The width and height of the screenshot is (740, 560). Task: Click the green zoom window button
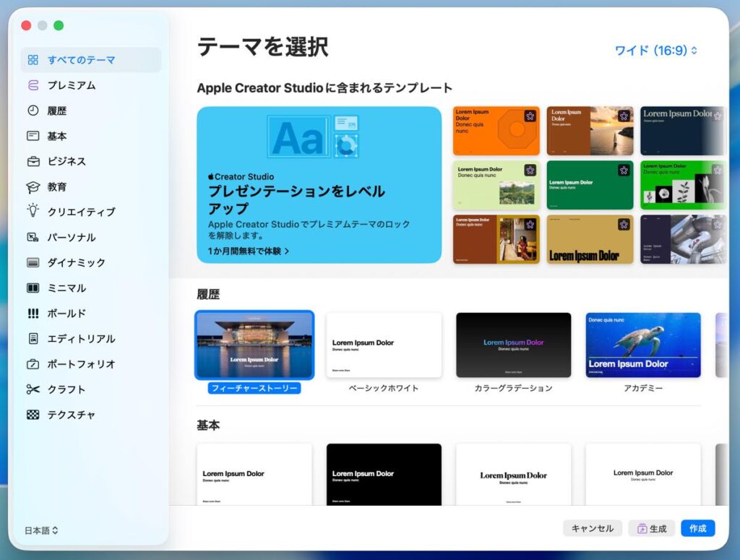(x=59, y=25)
